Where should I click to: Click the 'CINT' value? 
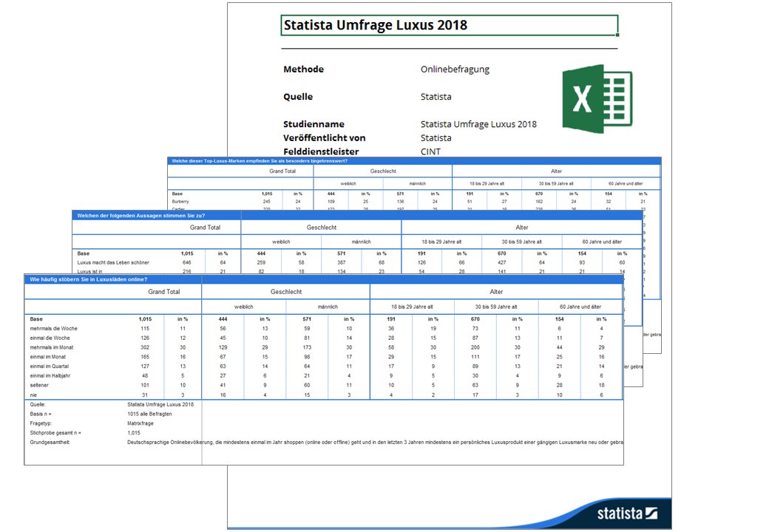430,151
